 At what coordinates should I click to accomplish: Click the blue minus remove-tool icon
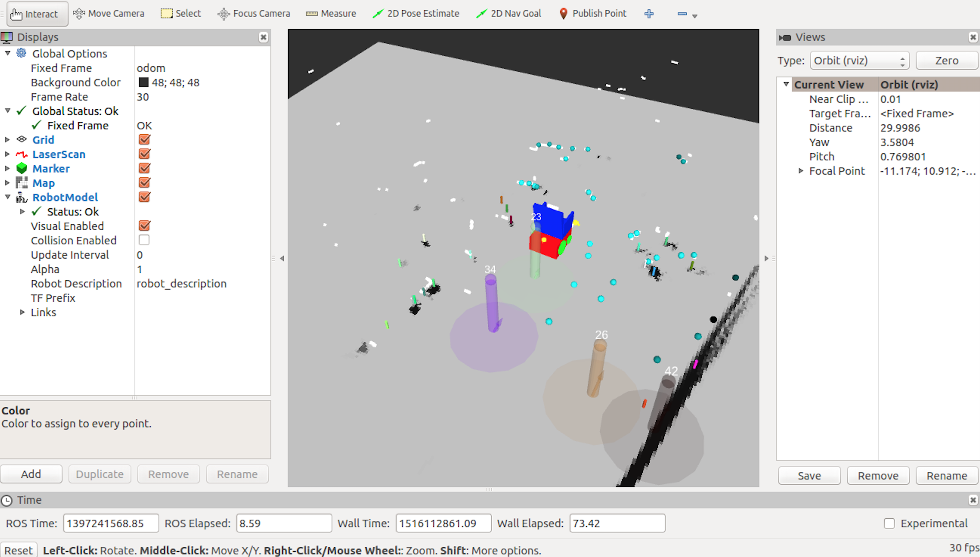point(682,14)
